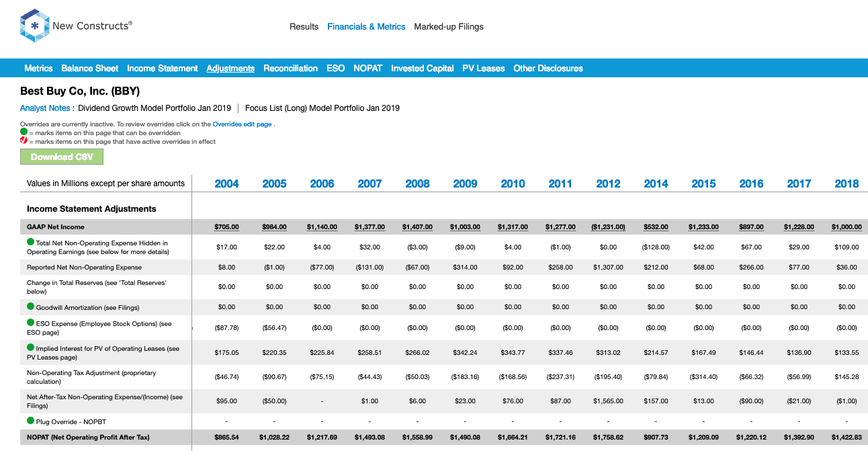Image resolution: width=868 pixels, height=451 pixels.
Task: Click green override dot beside Plug Override - NOPBT
Action: click(31, 421)
